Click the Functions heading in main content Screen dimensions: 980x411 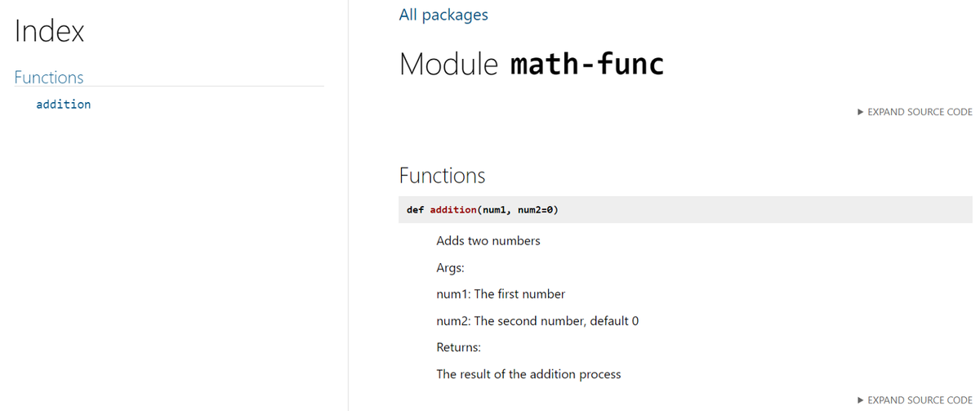pyautogui.click(x=442, y=176)
